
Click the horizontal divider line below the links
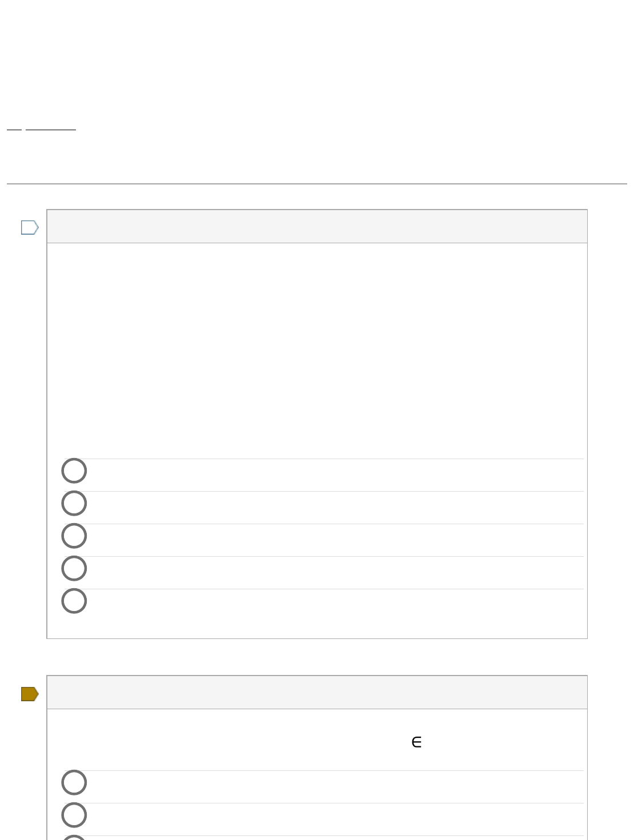[x=317, y=184]
